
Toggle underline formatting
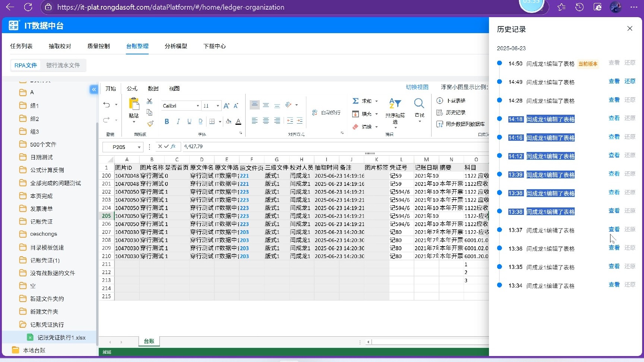tap(189, 121)
